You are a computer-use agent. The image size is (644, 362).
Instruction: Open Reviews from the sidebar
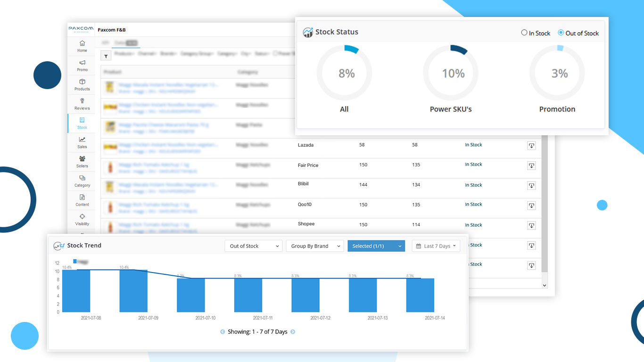(x=82, y=104)
